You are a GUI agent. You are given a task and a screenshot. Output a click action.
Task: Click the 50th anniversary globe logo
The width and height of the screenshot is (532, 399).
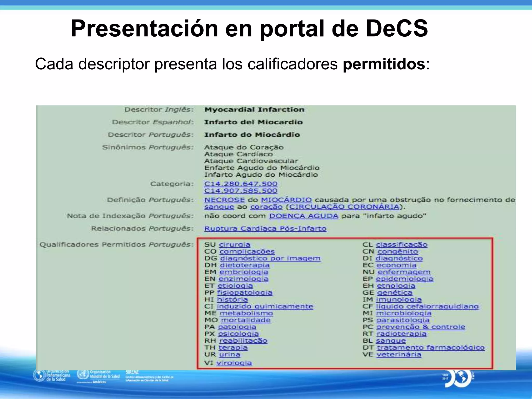[458, 378]
